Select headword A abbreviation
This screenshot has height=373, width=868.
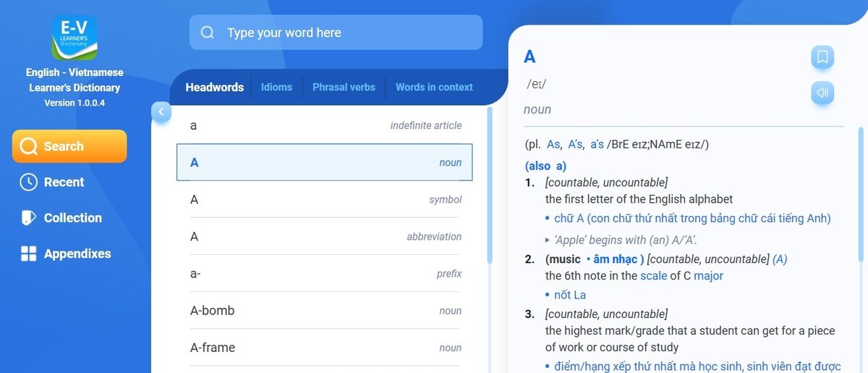[x=325, y=236]
